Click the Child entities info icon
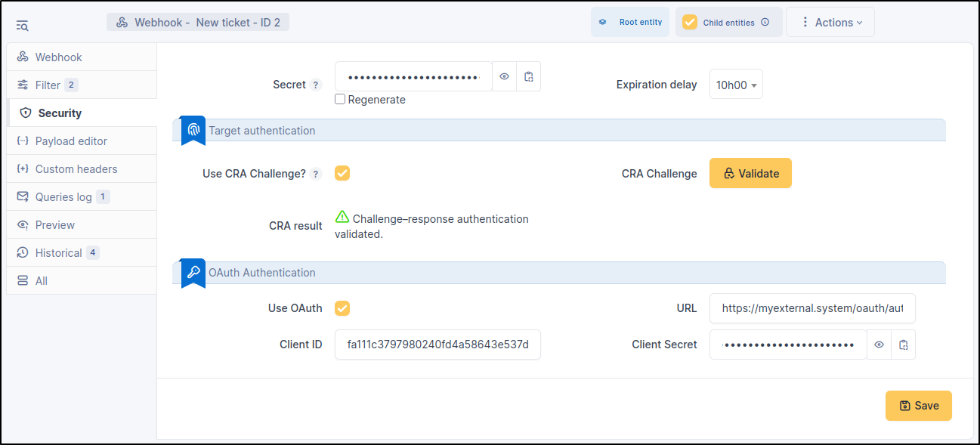The height and width of the screenshot is (445, 980). tap(765, 23)
